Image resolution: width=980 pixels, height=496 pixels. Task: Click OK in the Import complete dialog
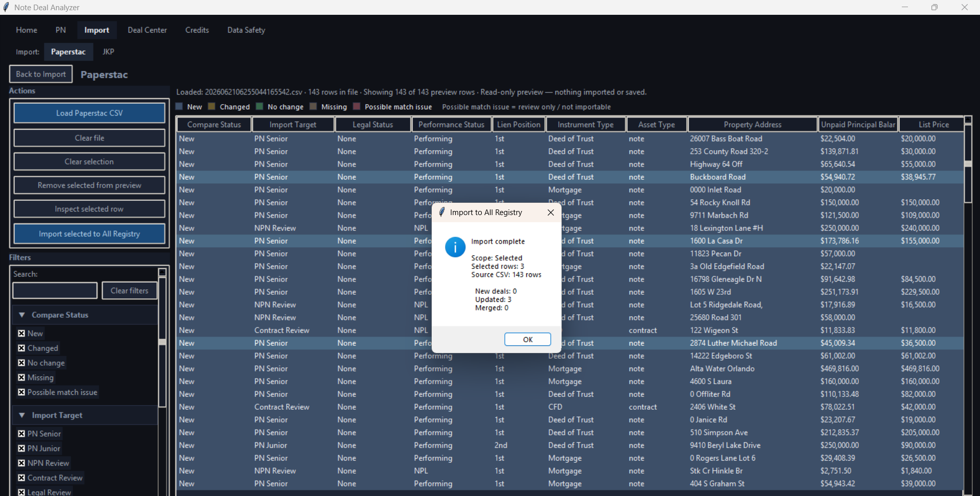(x=527, y=339)
